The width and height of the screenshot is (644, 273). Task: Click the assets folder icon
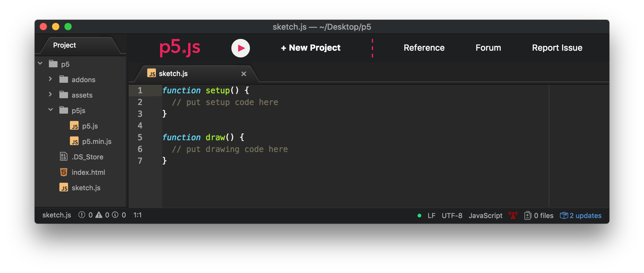click(64, 95)
